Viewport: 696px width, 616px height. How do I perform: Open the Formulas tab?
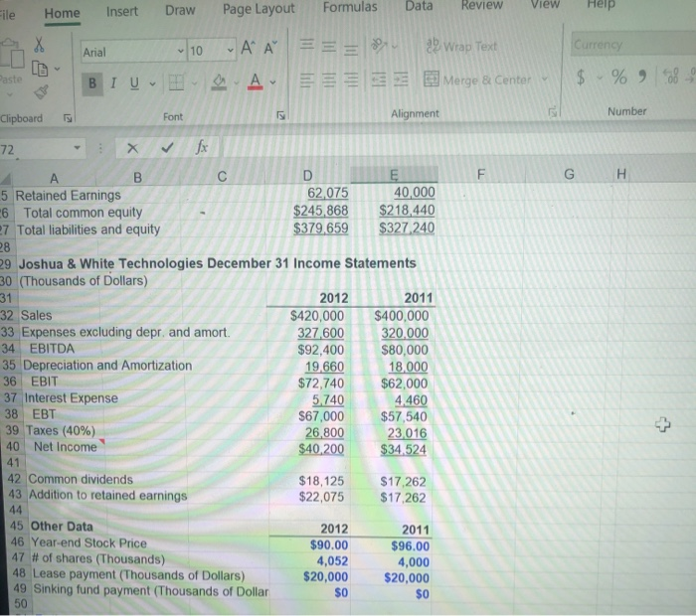coord(350,7)
